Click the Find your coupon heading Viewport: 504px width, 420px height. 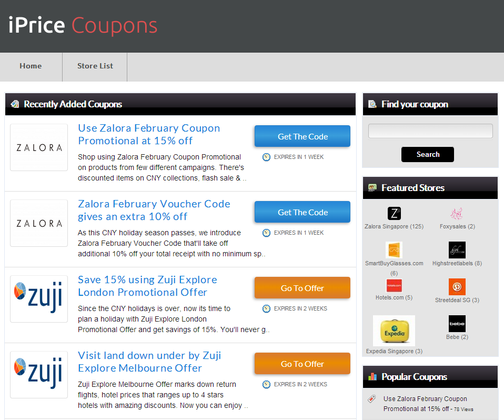415,104
